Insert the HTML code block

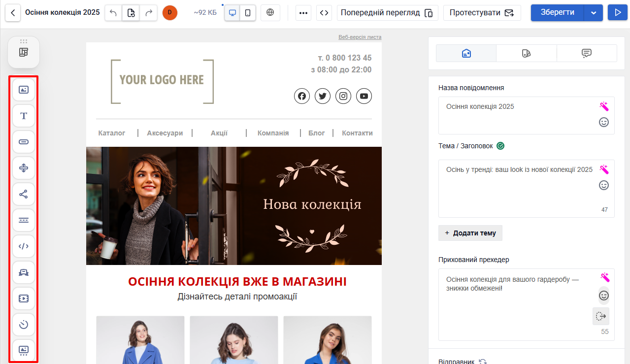[x=24, y=246]
